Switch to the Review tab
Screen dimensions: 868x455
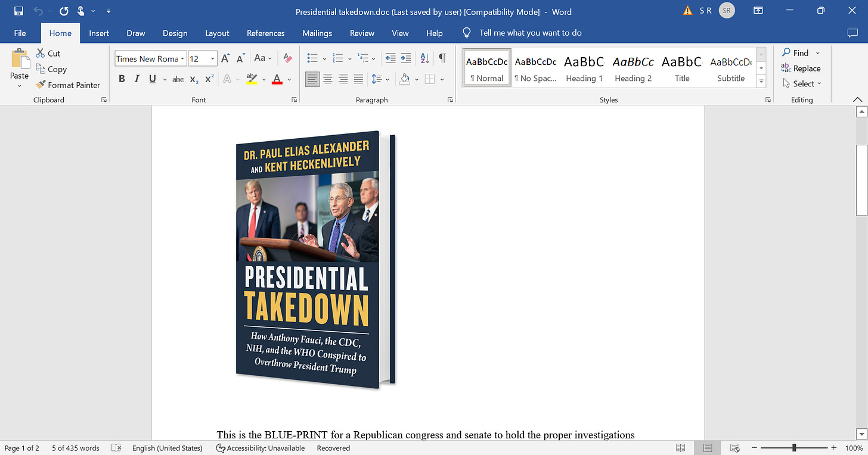[362, 33]
